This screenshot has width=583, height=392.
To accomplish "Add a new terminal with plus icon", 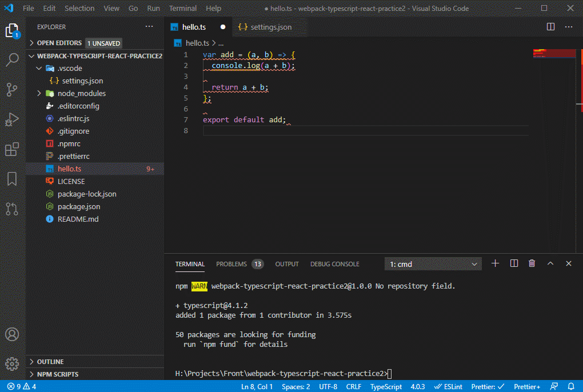I will pyautogui.click(x=496, y=263).
